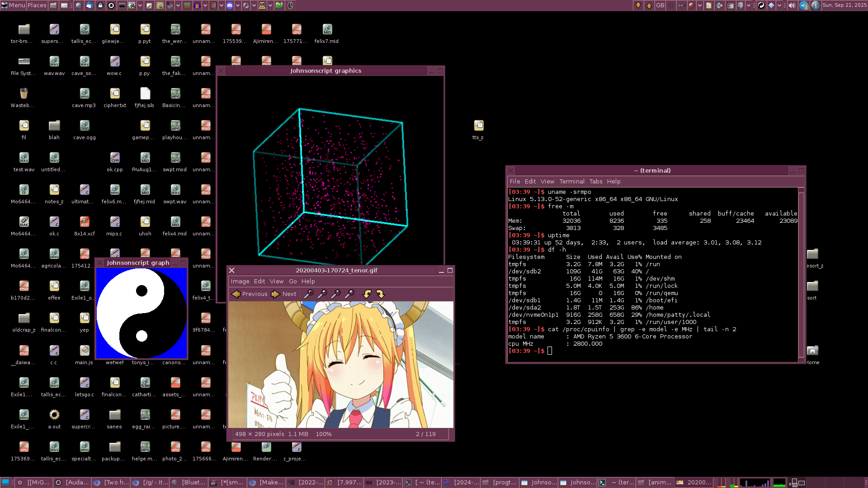The width and height of the screenshot is (868, 488).
Task: Open the Bluetooth tray icon
Action: tap(815, 5)
